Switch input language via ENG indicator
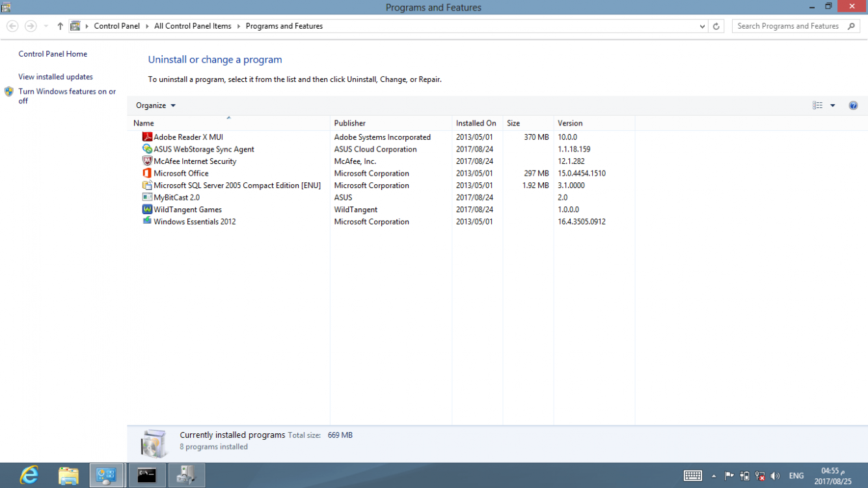 (x=796, y=476)
